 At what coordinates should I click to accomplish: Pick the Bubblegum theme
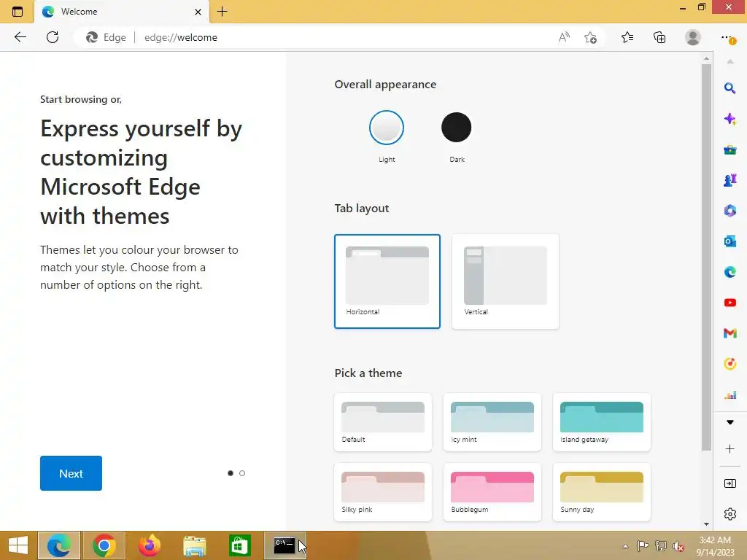point(492,492)
